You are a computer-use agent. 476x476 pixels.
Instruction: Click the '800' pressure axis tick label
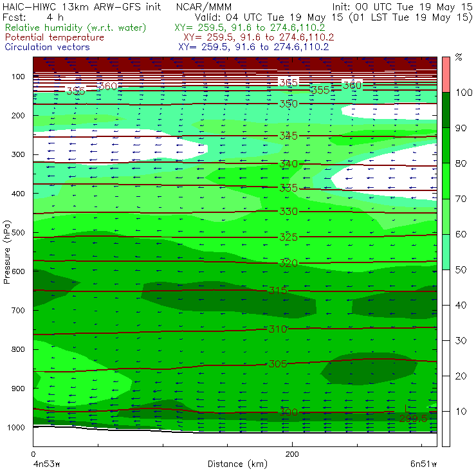18,349
